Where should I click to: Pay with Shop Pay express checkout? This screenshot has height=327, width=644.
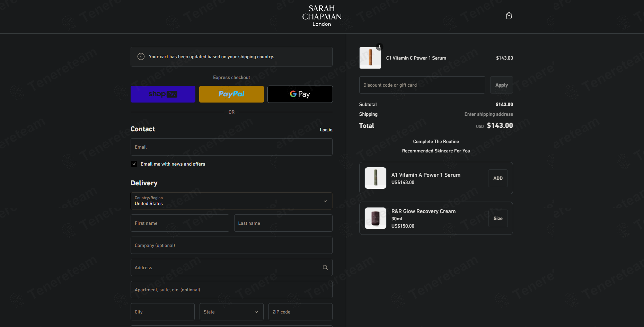point(163,94)
